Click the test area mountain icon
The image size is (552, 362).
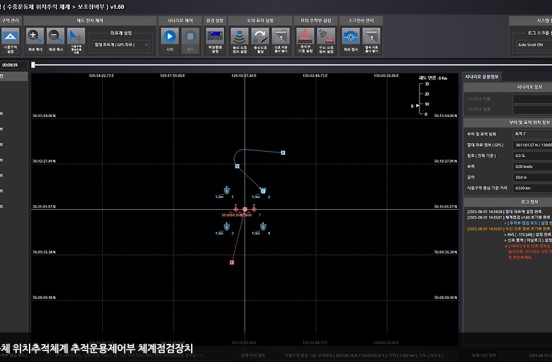click(x=10, y=36)
